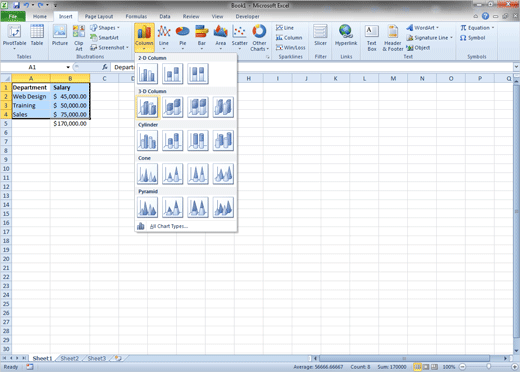Switch to Page Break Preview in the status bar
This screenshot has width=520, height=372.
pyautogui.click(x=434, y=367)
